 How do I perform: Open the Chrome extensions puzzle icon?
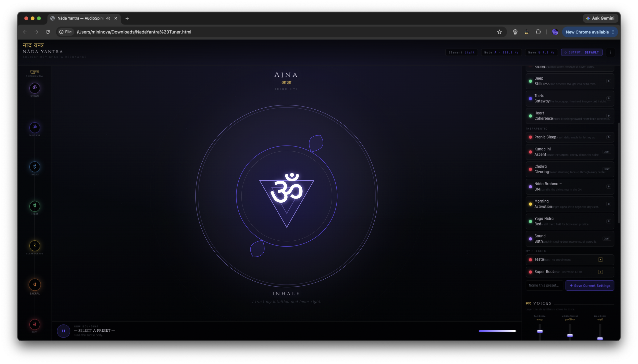[x=538, y=32]
